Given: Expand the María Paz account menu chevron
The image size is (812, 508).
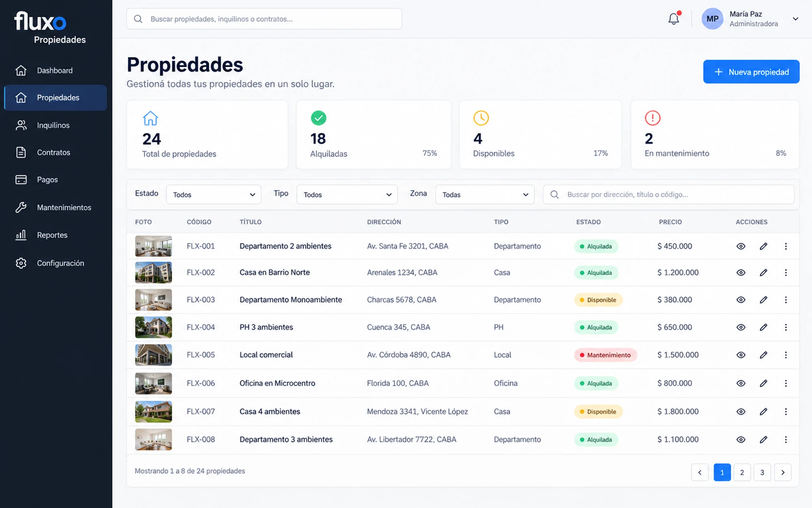Looking at the screenshot, I should click(x=795, y=19).
